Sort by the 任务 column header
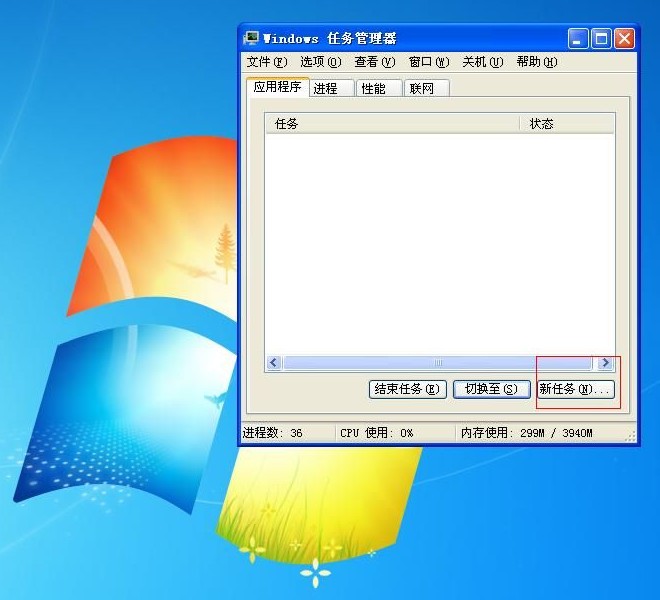The height and width of the screenshot is (600, 660). click(390, 124)
